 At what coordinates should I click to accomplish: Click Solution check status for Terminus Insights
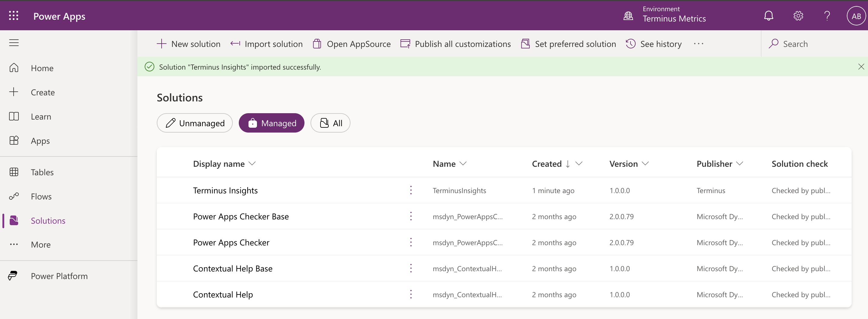tap(801, 191)
